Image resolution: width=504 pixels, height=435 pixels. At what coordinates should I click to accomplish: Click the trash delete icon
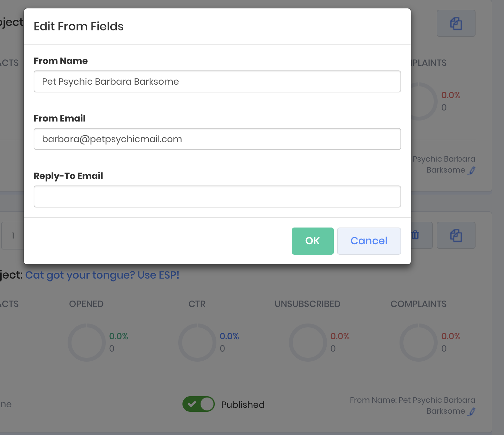click(416, 235)
